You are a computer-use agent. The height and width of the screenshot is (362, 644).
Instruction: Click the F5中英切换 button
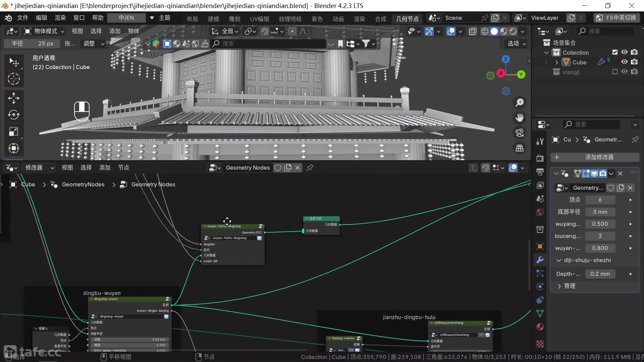coord(616,18)
